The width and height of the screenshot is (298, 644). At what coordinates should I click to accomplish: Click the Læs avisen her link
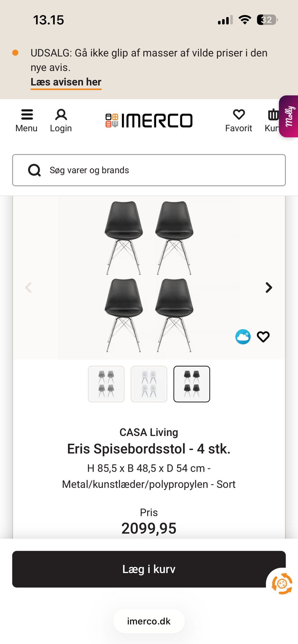(66, 82)
